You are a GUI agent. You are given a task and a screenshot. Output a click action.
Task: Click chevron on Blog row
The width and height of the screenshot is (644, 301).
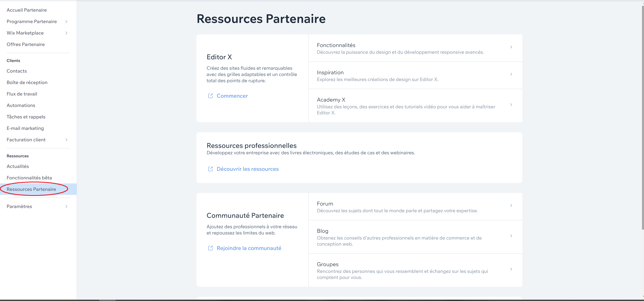point(511,235)
